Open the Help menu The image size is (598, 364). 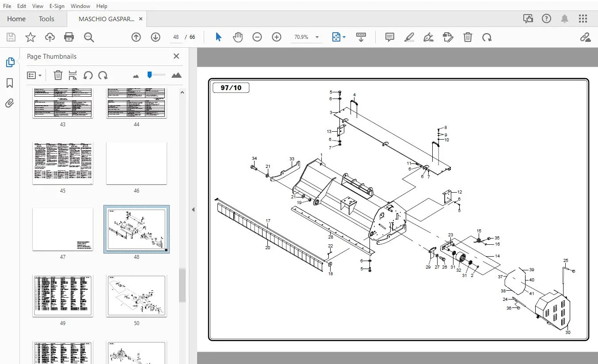(102, 6)
